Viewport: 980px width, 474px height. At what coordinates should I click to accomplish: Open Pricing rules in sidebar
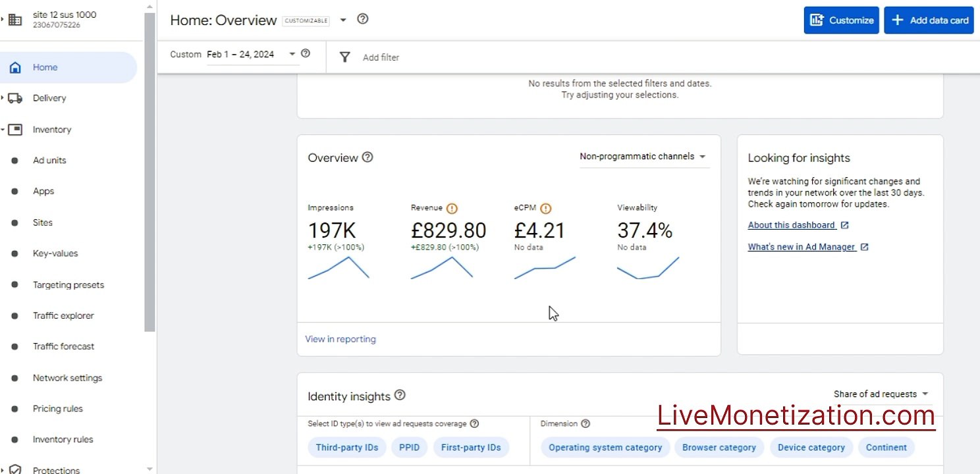coord(58,409)
